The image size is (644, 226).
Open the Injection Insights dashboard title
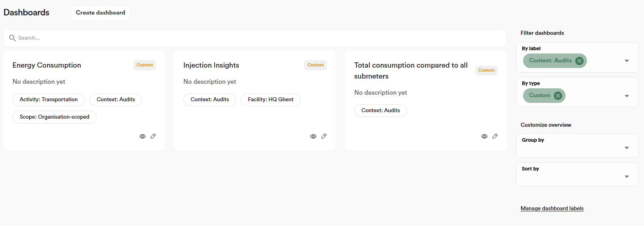[211, 65]
